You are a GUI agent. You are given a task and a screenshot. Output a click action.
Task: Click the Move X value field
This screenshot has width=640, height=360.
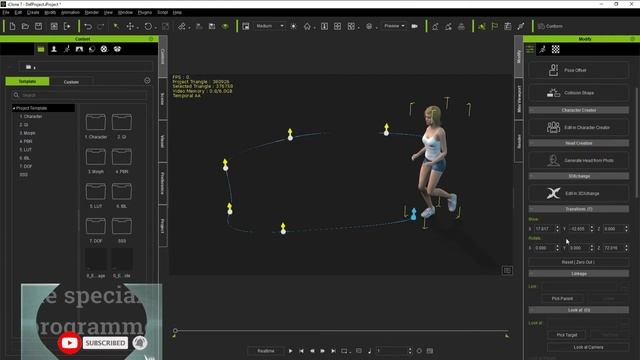544,229
